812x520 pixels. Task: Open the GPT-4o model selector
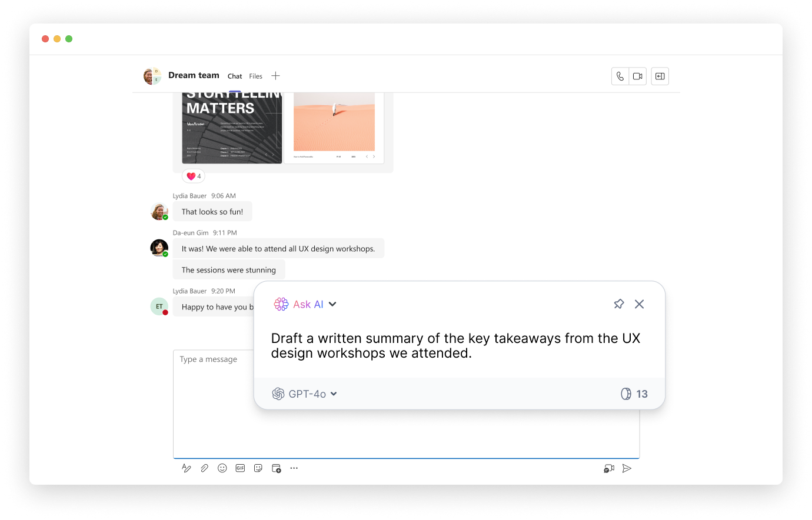click(x=304, y=394)
